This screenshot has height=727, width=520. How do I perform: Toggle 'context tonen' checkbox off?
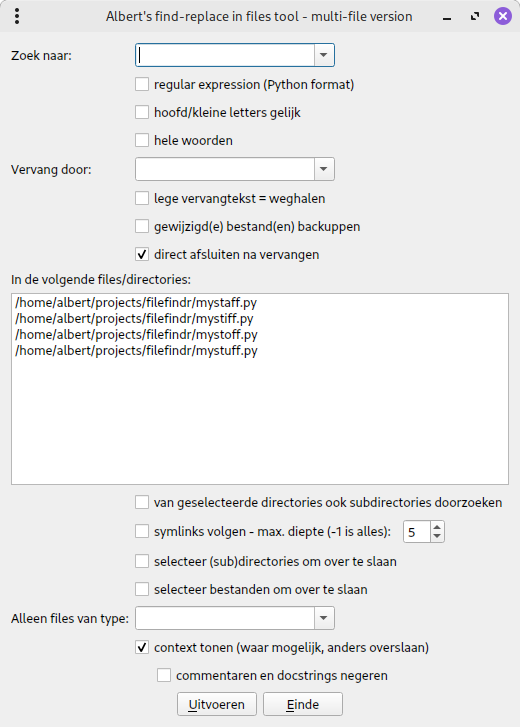(142, 647)
